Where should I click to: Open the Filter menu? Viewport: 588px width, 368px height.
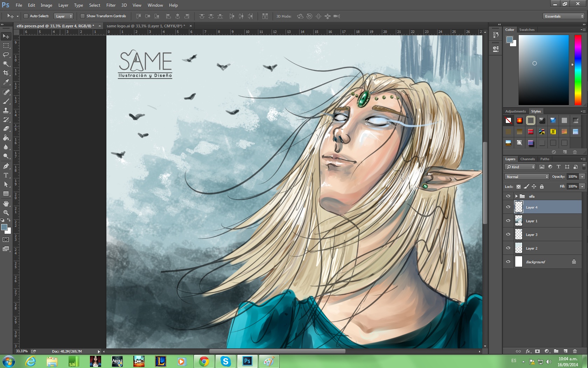point(111,5)
